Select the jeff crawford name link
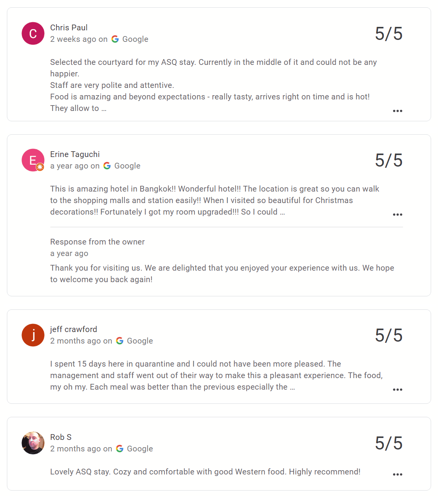The width and height of the screenshot is (438, 504). [x=74, y=329]
